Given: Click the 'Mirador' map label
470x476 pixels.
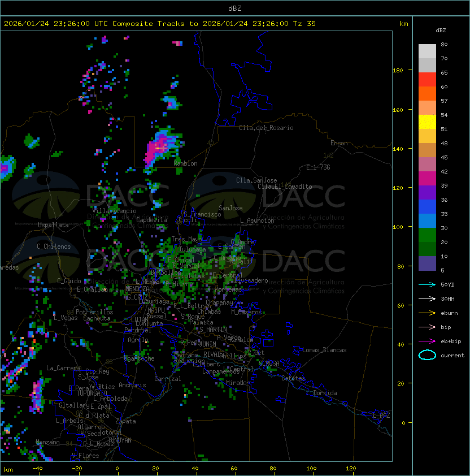Looking at the screenshot, I should tap(238, 383).
